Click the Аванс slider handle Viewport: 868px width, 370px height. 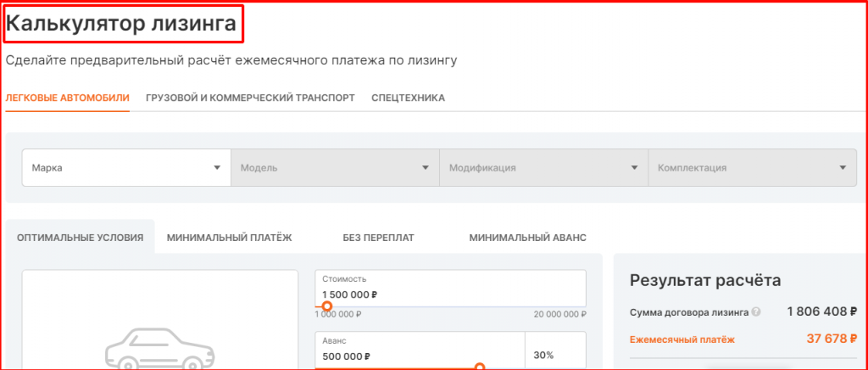480,367
